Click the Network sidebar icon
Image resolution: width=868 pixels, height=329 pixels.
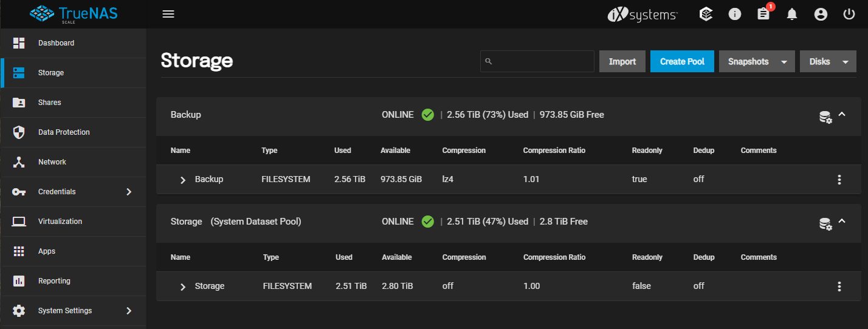pyautogui.click(x=19, y=162)
